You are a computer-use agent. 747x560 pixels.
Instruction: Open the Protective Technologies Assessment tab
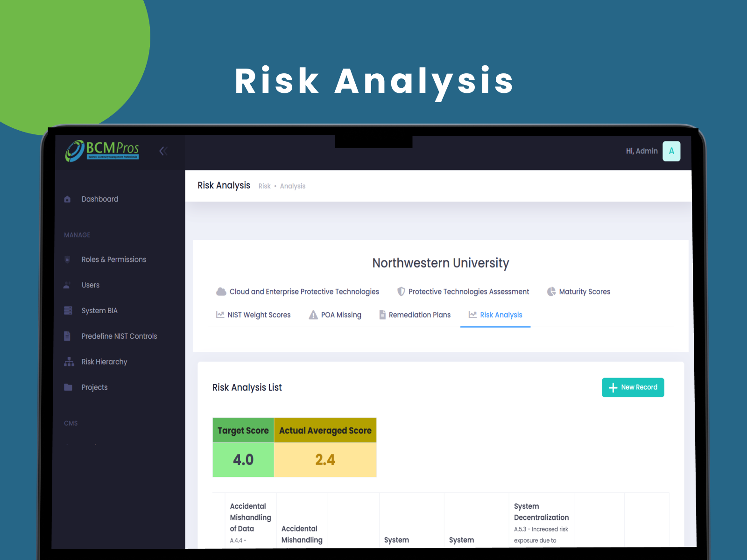[x=463, y=292]
